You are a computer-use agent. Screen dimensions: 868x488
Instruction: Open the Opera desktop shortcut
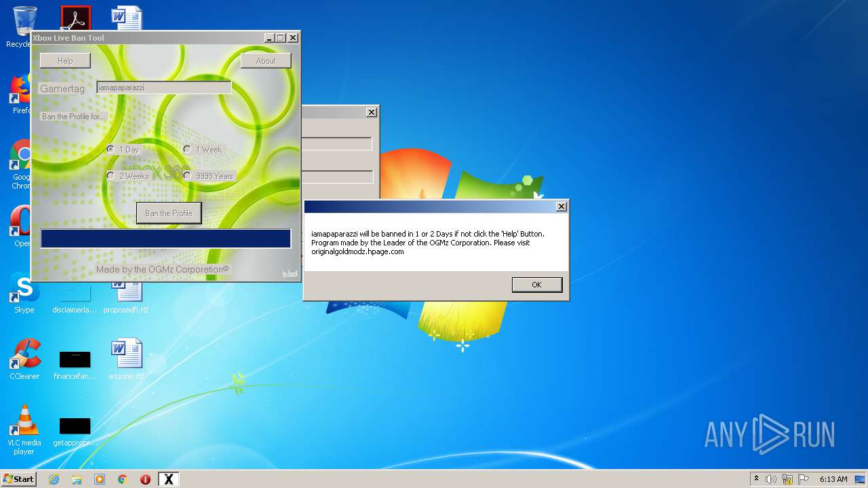(22, 226)
